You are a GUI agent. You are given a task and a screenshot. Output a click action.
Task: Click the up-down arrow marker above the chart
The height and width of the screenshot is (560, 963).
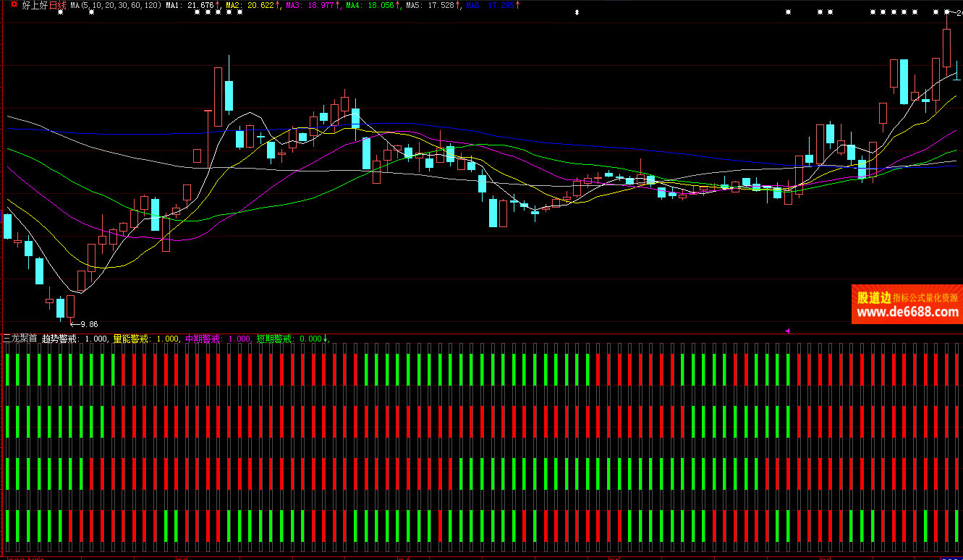coord(576,13)
